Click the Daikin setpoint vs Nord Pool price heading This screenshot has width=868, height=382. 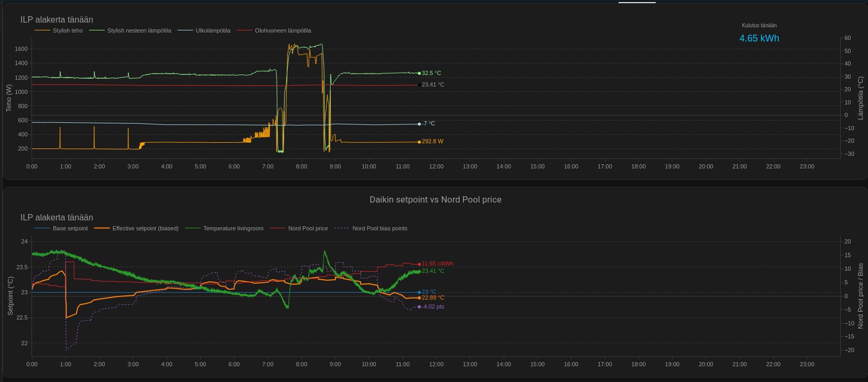435,199
